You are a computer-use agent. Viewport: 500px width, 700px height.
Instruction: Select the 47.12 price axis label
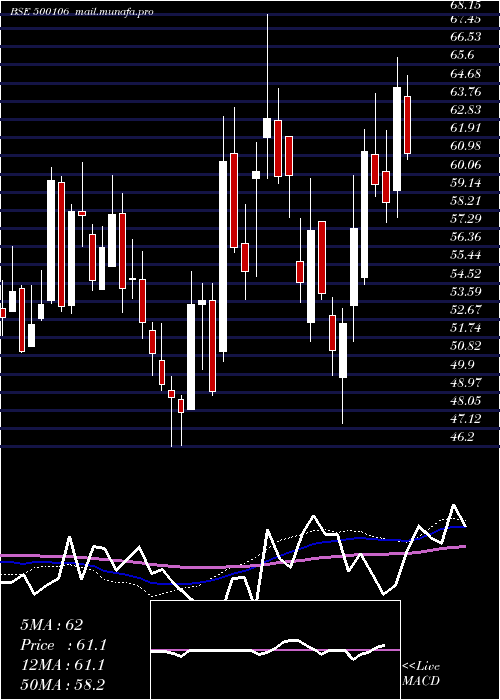point(466,419)
